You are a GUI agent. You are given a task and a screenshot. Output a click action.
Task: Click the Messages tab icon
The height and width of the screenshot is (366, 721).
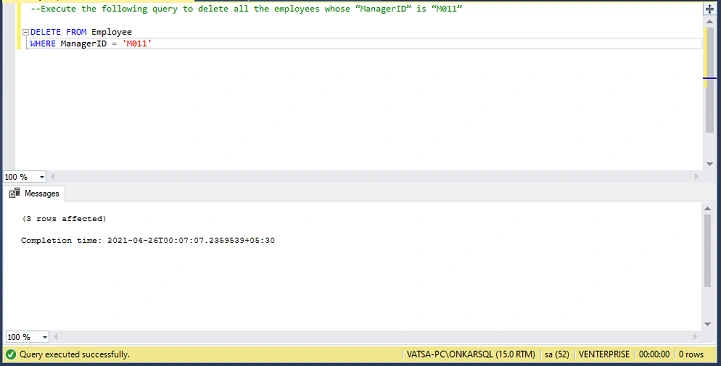[x=14, y=193]
